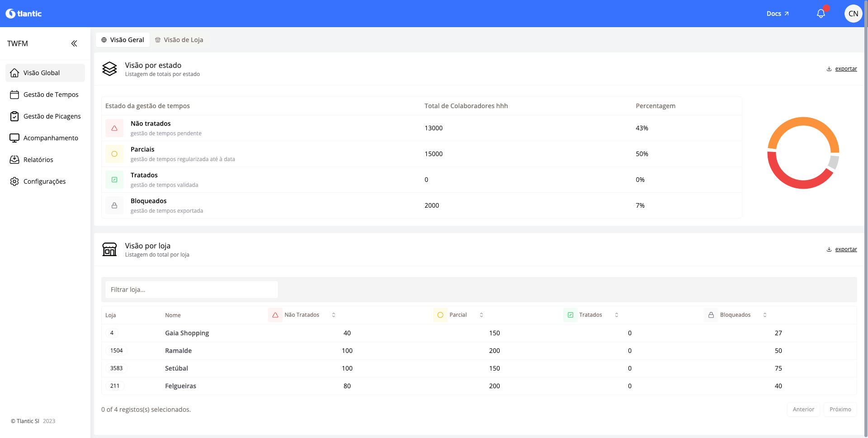Select the Visão Geral tab
Screen dimensions: 868x438
coord(123,40)
